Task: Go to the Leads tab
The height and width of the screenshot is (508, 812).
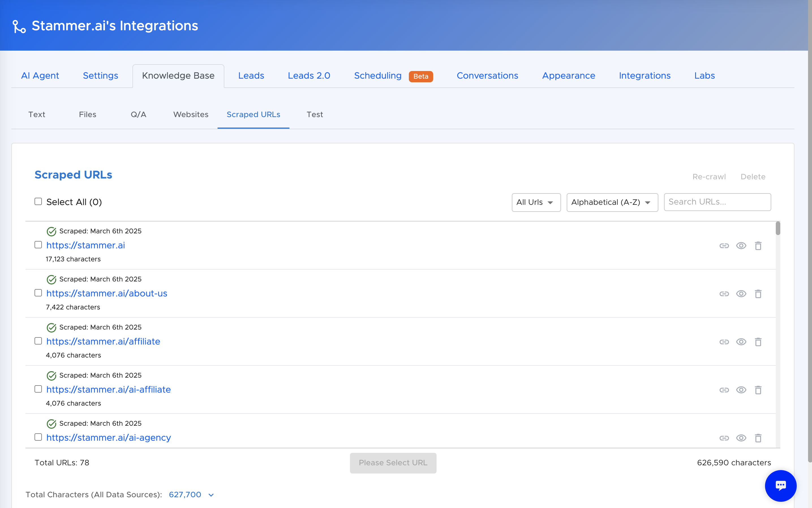Action: [x=251, y=76]
